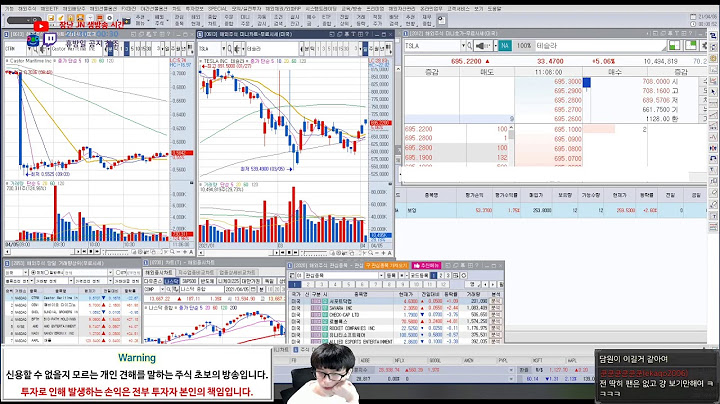Tick checkbox in ranking window filter row
Image resolution: width=720 pixels, height=404 pixels.
pyautogui.click(x=118, y=272)
